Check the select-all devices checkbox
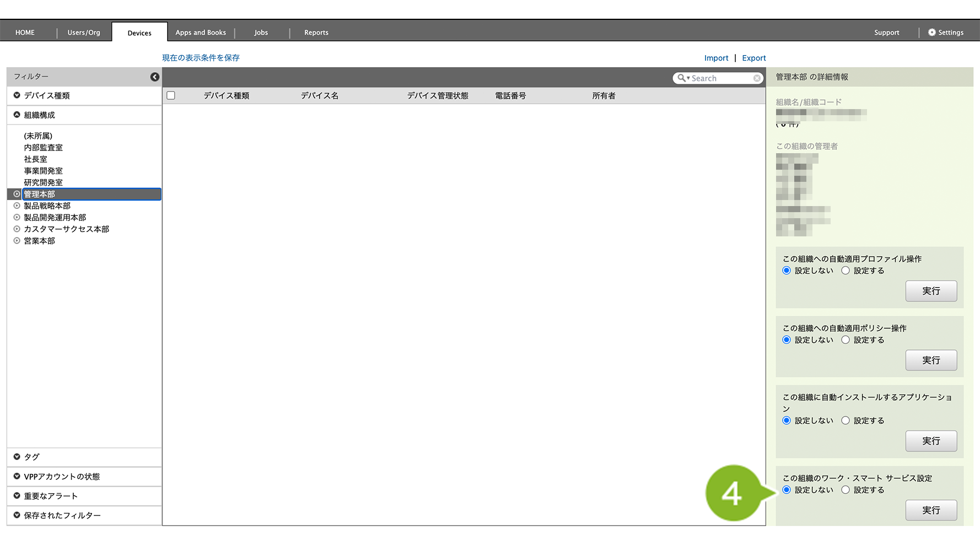The height and width of the screenshot is (551, 980). (171, 96)
